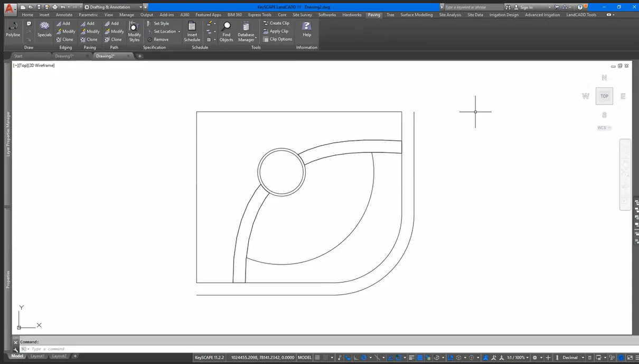Switch to the Tree ribbon tab

[390, 15]
